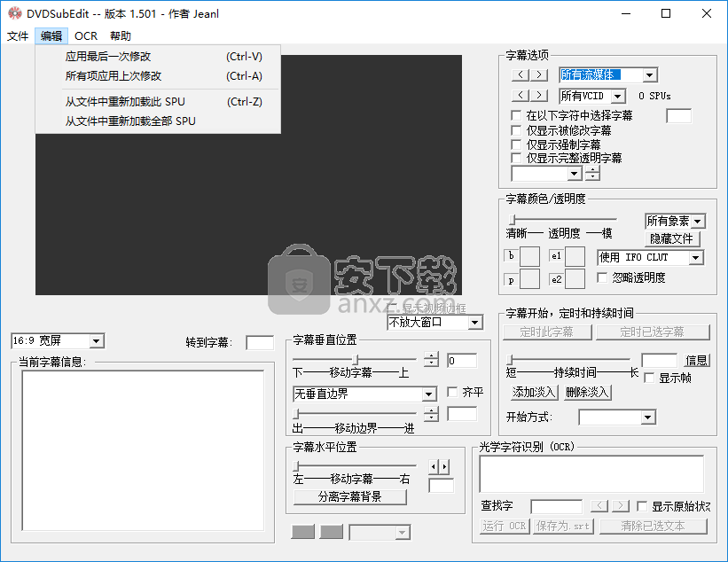This screenshot has width=728, height=562.
Task: Enable the 显示帧 checkbox
Action: (650, 378)
